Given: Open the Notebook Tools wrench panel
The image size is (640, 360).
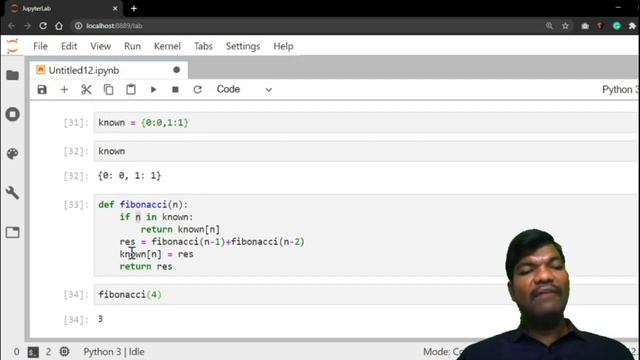Looking at the screenshot, I should click(x=13, y=193).
